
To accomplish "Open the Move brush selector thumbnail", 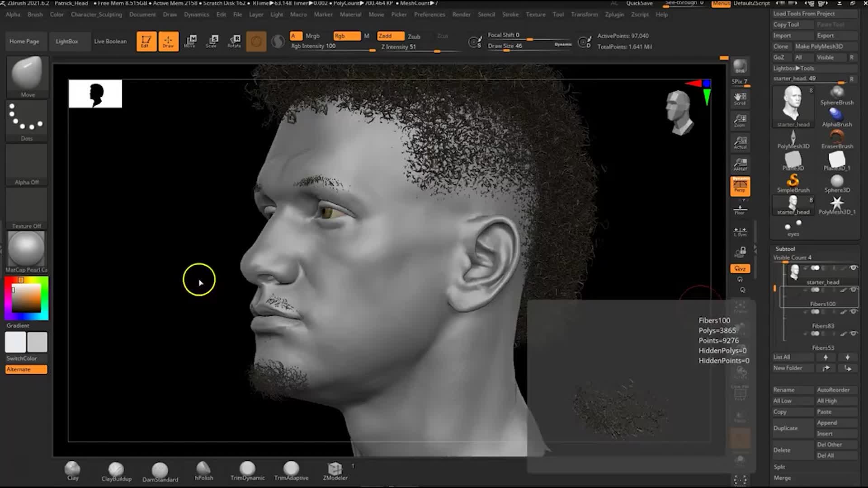I will coord(27,76).
